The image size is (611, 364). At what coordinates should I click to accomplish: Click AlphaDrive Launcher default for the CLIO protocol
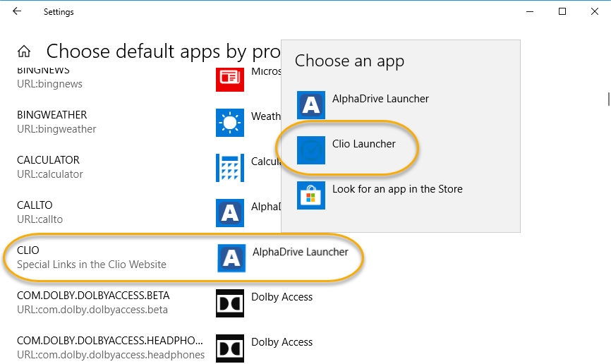click(301, 252)
